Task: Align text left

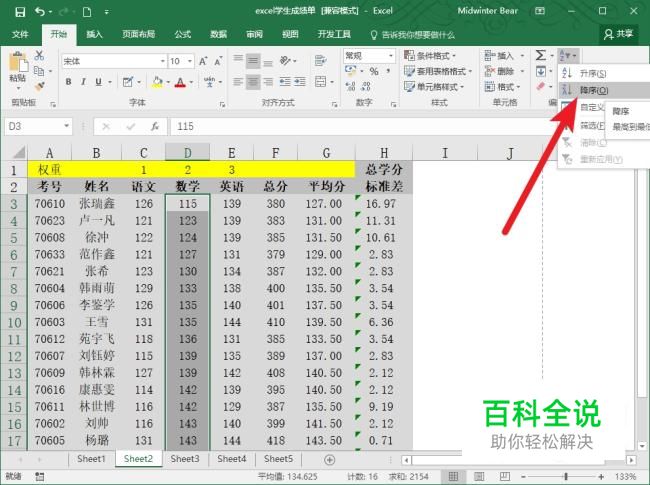Action: 238,82
